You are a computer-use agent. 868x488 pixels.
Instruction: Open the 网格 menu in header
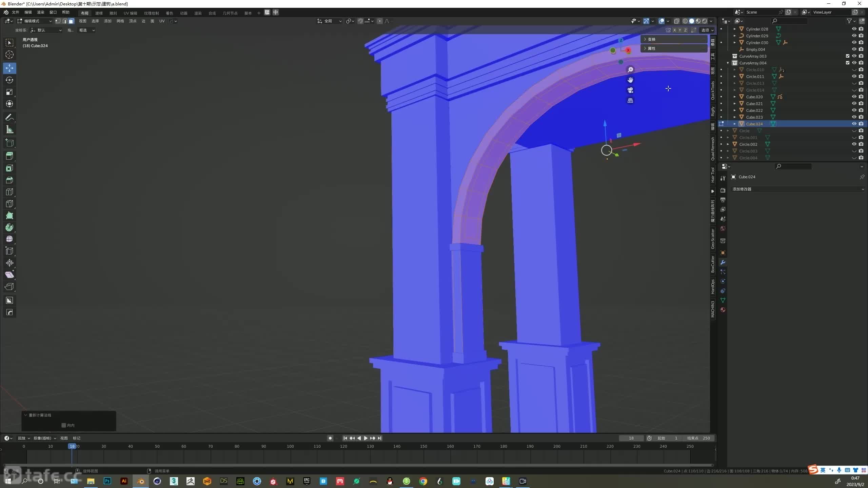(120, 21)
